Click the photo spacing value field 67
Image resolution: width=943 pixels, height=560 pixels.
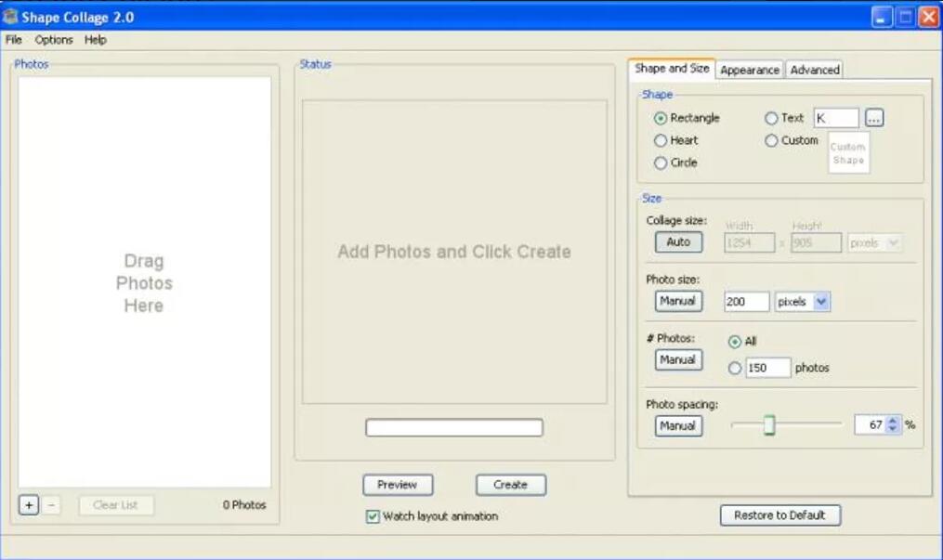click(x=870, y=424)
